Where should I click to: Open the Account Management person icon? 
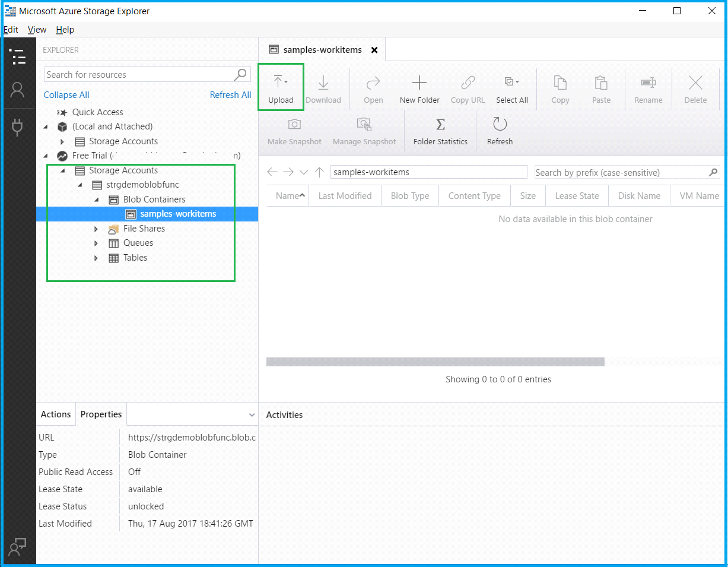pyautogui.click(x=18, y=90)
